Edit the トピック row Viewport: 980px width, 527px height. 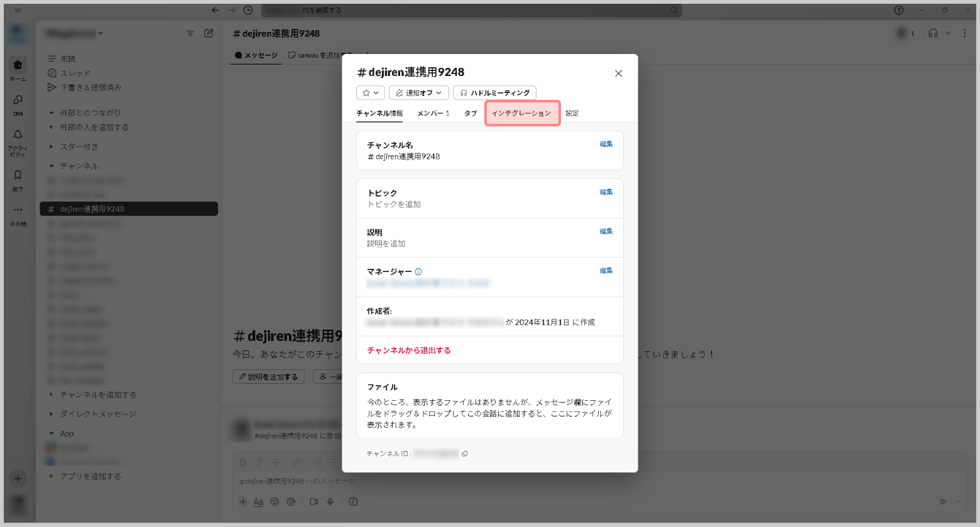point(606,192)
